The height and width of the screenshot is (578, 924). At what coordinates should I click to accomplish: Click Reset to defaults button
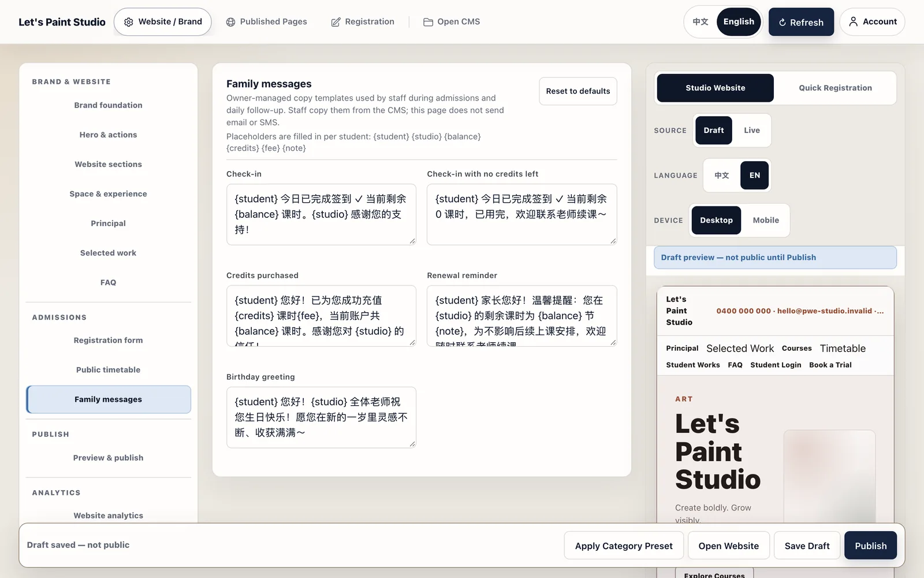click(x=577, y=91)
